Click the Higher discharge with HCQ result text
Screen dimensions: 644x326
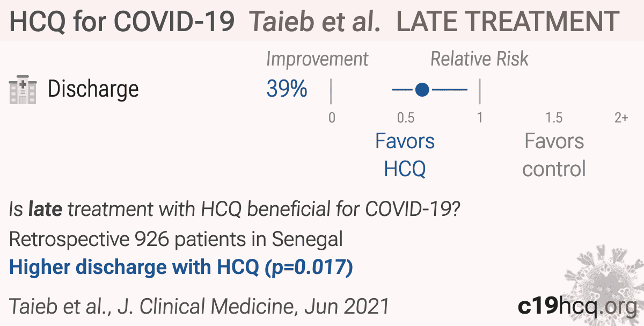(x=181, y=267)
